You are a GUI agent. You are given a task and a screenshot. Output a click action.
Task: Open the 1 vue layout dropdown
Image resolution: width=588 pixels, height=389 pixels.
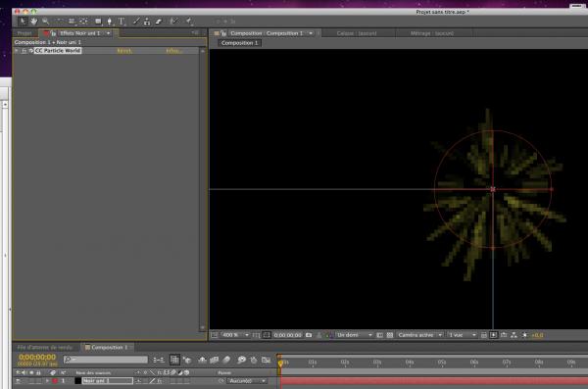(x=462, y=335)
